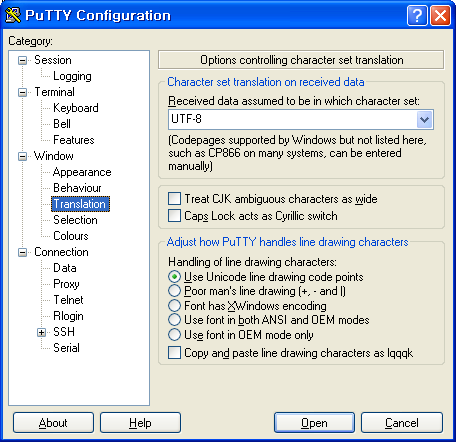The image size is (456, 442).
Task: Click 'Adjust how PuTTY handles line drawing characters' label
Action: tap(287, 242)
